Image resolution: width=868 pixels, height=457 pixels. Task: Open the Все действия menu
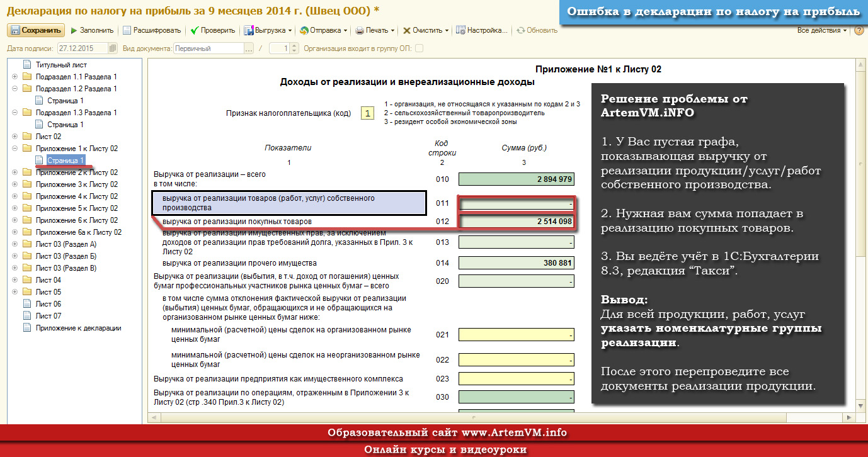[821, 30]
